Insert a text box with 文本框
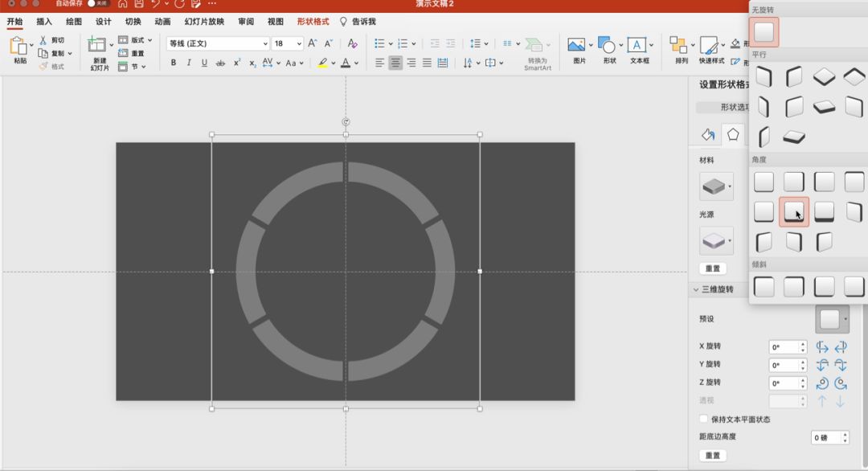Image resolution: width=868 pixels, height=471 pixels. [x=637, y=46]
